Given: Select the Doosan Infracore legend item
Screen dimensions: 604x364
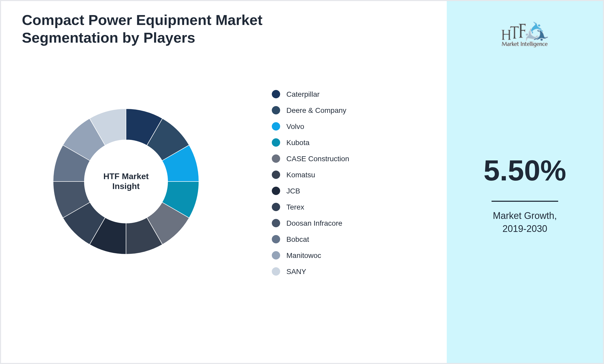Looking at the screenshot, I should pos(314,223).
